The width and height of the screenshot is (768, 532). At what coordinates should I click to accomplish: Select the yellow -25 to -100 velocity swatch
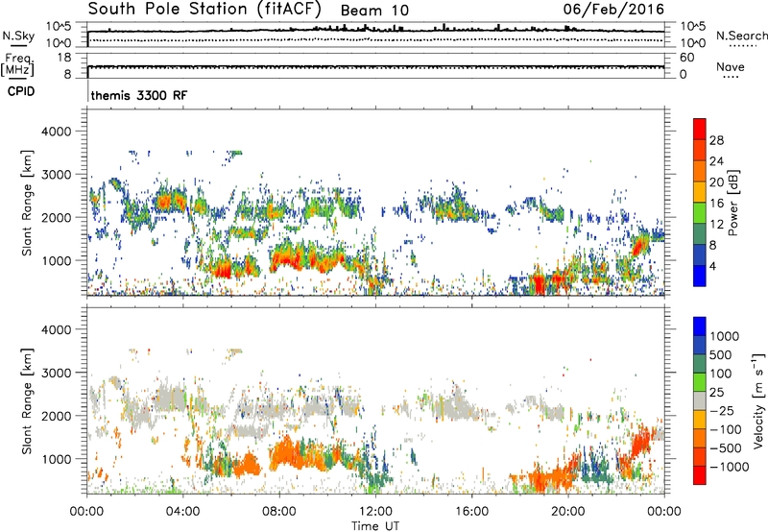tap(700, 420)
